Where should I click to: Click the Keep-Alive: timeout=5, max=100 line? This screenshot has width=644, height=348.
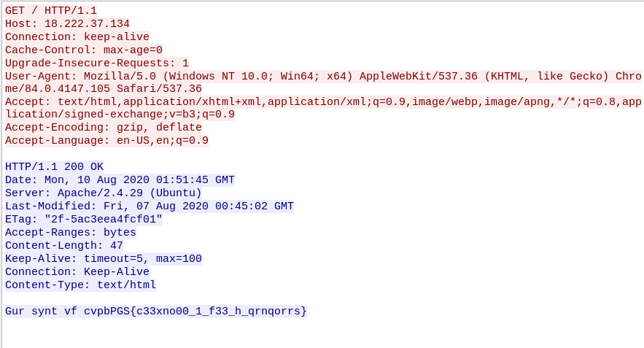point(104,258)
